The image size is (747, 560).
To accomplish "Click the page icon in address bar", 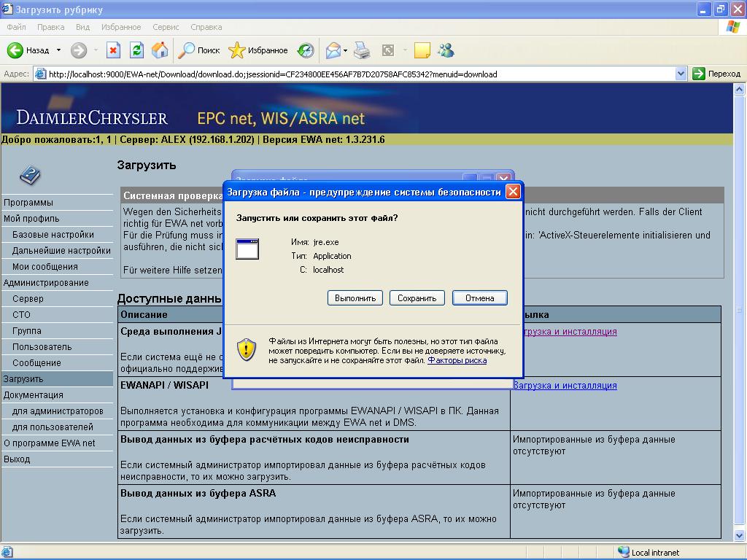I will (x=41, y=74).
